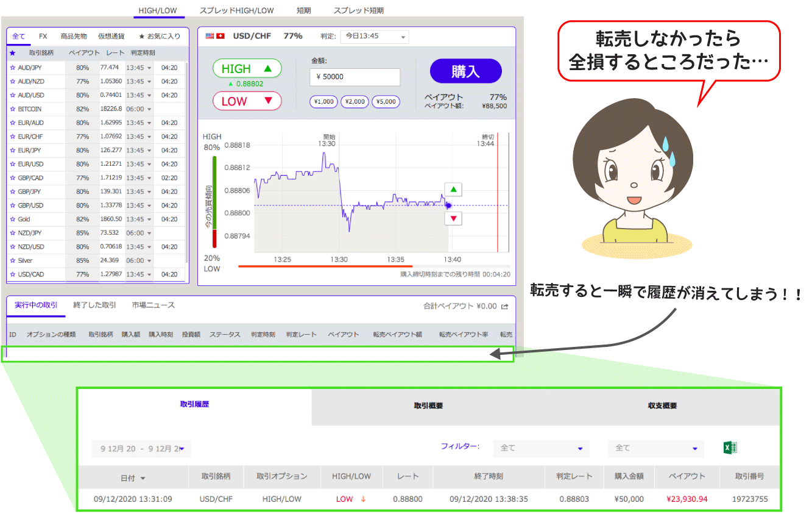Click the 金額 amount input showing ¥50000

coord(355,77)
